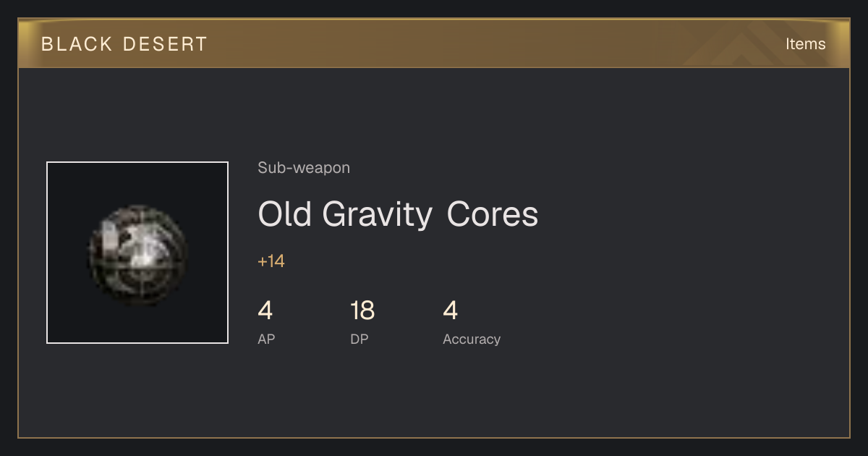868x456 pixels.
Task: Click the DP stat label
Action: [x=359, y=339]
